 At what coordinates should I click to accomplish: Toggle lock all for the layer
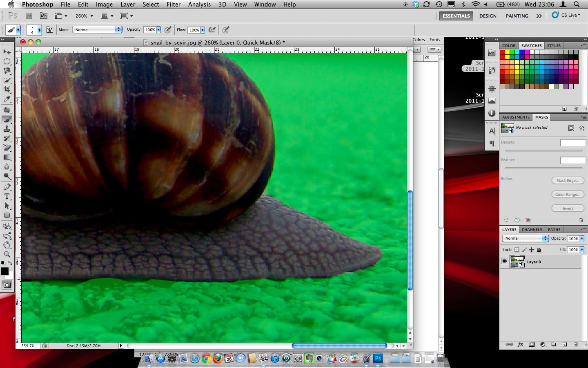(x=539, y=249)
